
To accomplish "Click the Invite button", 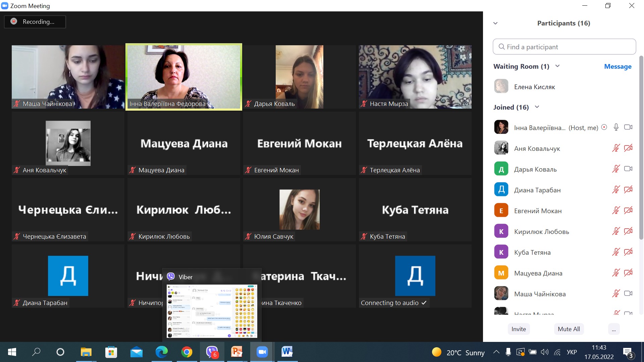I will 519,329.
